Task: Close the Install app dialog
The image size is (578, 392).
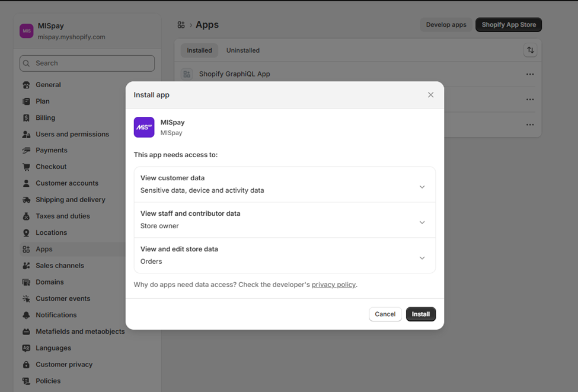Action: [x=430, y=95]
